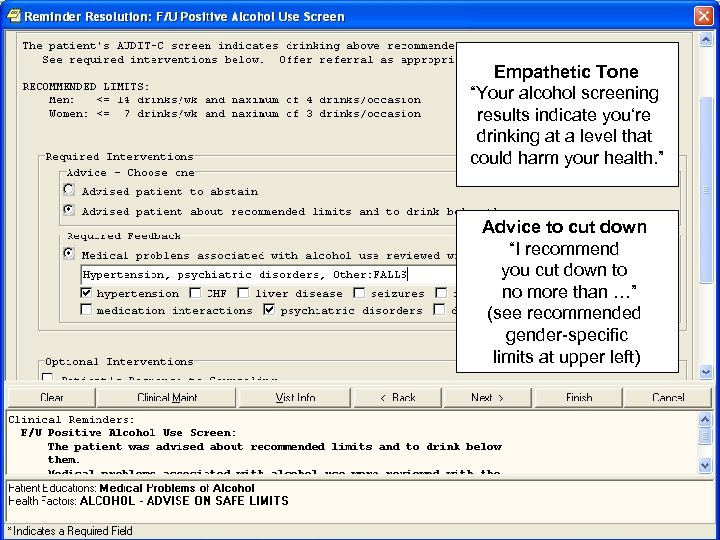Close the Reminder Resolution dialog

pyautogui.click(x=703, y=16)
